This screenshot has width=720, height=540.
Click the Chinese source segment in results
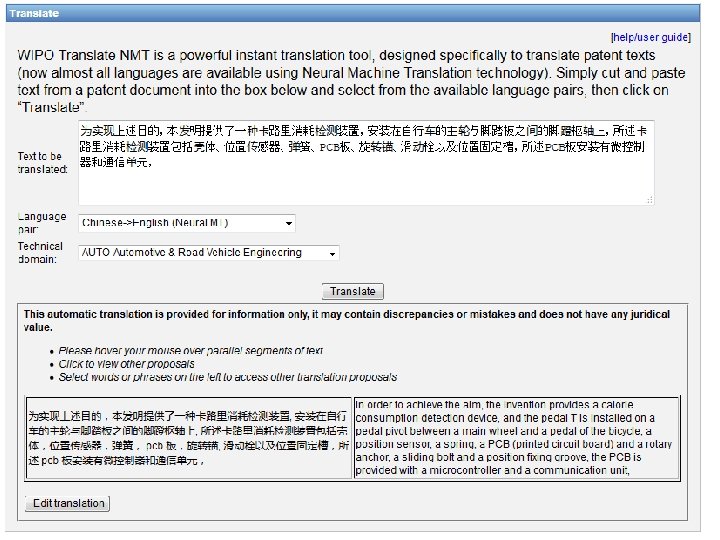(x=189, y=438)
